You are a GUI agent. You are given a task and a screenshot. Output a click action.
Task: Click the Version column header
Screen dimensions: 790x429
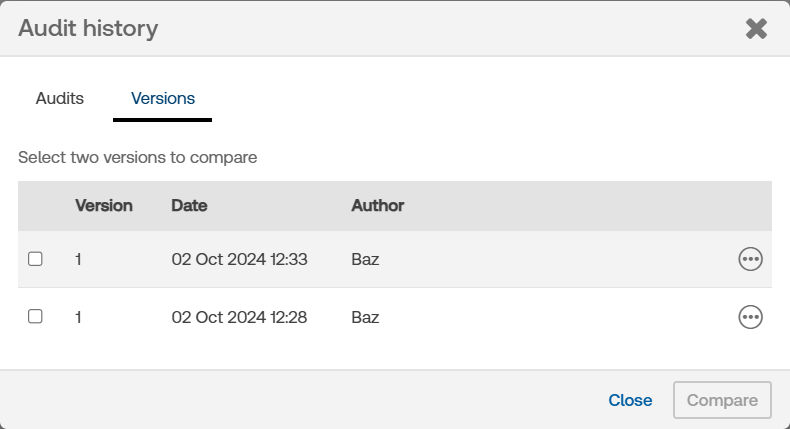click(104, 206)
